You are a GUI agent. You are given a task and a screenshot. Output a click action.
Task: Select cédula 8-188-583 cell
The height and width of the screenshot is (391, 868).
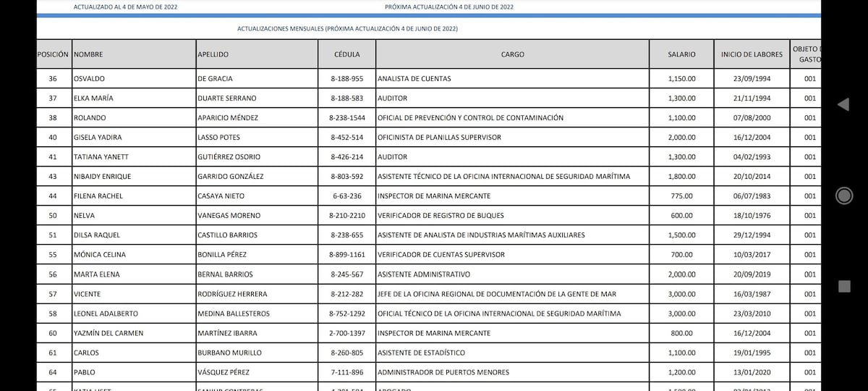pyautogui.click(x=346, y=98)
